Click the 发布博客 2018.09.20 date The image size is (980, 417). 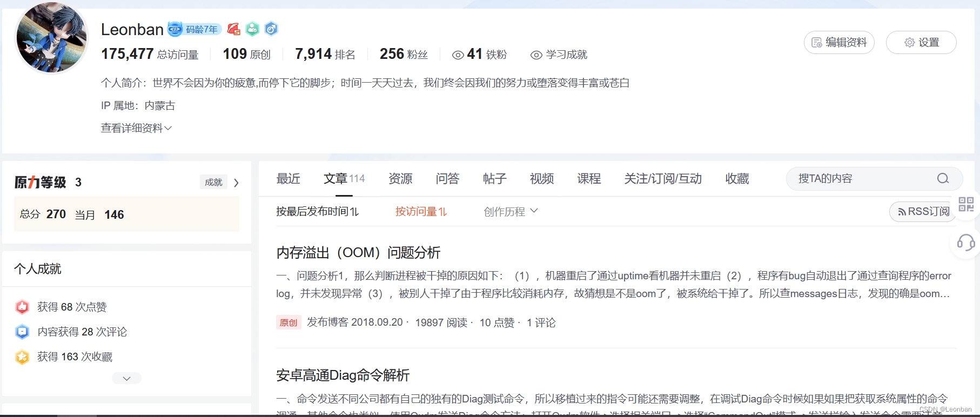click(355, 322)
